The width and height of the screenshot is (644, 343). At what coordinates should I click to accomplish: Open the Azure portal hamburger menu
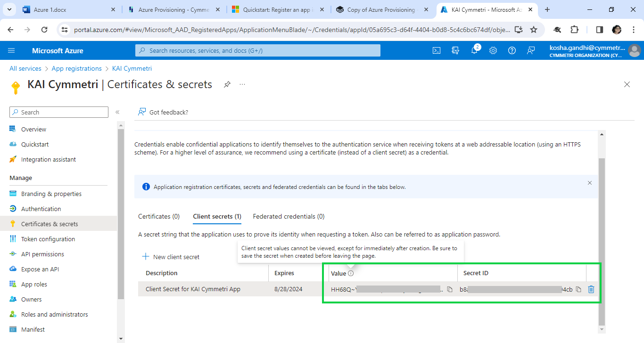point(12,50)
